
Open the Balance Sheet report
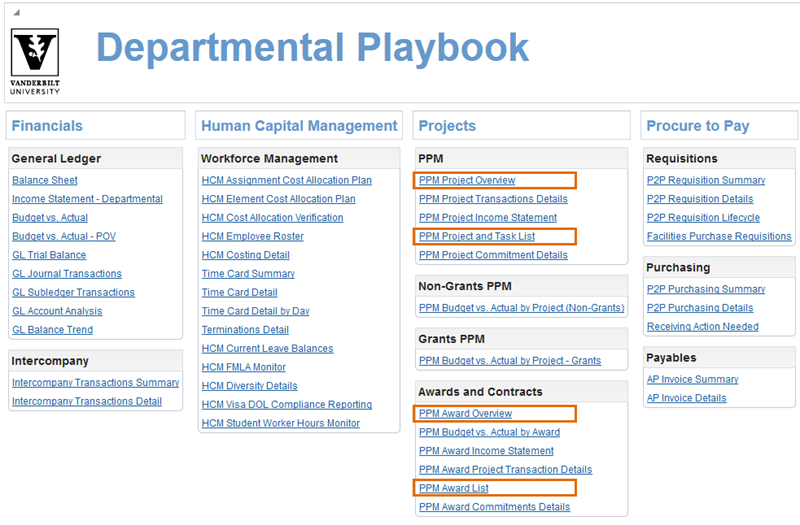[44, 180]
